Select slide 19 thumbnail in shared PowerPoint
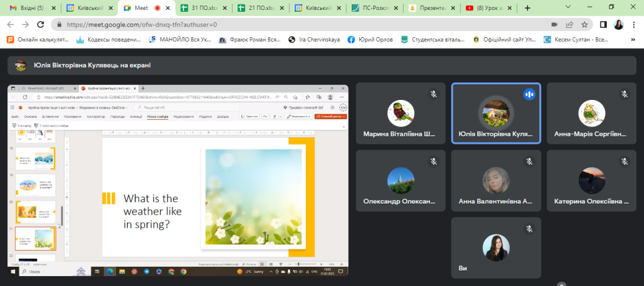Screen dimensions: 644x286 pyautogui.click(x=36, y=185)
